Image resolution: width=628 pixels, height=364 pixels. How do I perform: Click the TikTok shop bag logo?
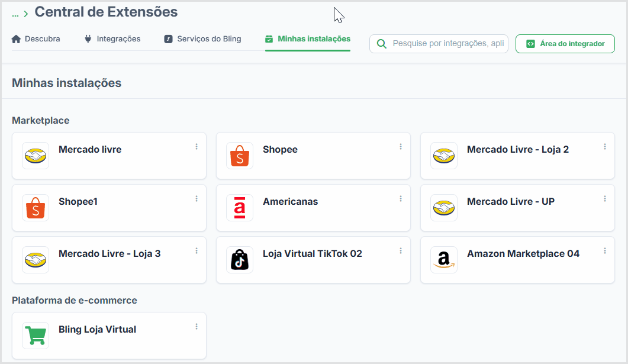tap(240, 260)
